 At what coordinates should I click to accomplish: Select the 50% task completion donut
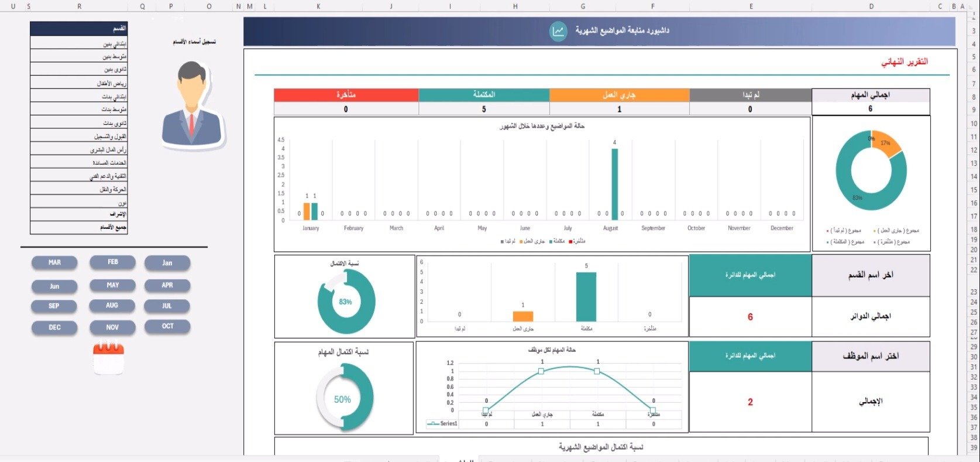[x=344, y=398]
